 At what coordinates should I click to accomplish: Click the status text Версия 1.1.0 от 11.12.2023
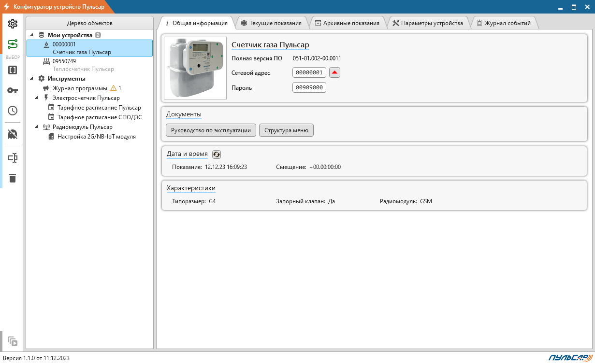(36, 358)
